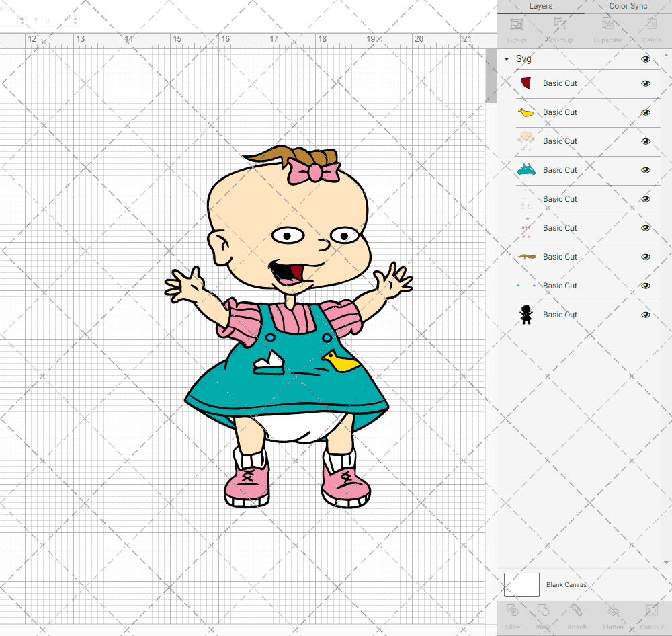672x636 pixels.
Task: Click the canvas vertical scrollbar thumb
Action: click(x=491, y=75)
